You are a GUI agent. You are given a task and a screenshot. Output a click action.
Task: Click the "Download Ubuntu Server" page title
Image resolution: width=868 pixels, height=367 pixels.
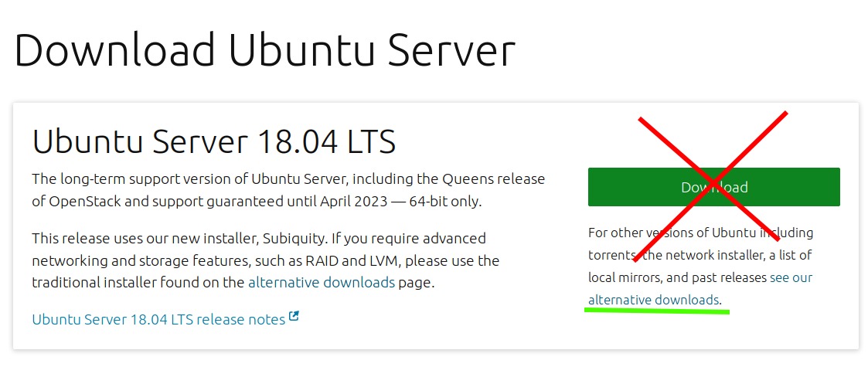[x=264, y=51]
